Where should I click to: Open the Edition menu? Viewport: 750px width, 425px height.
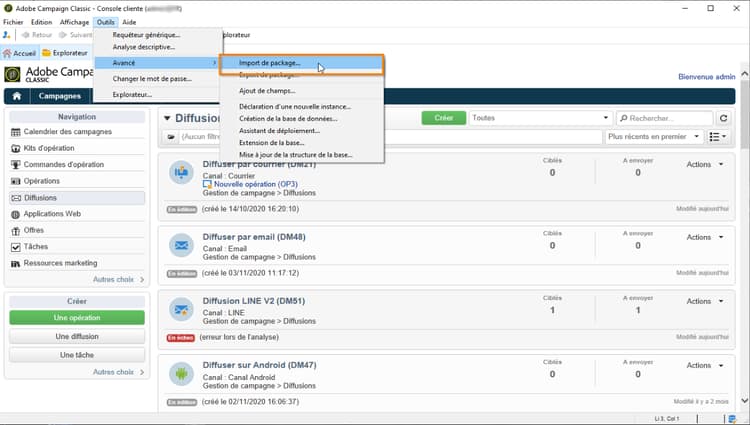point(42,22)
